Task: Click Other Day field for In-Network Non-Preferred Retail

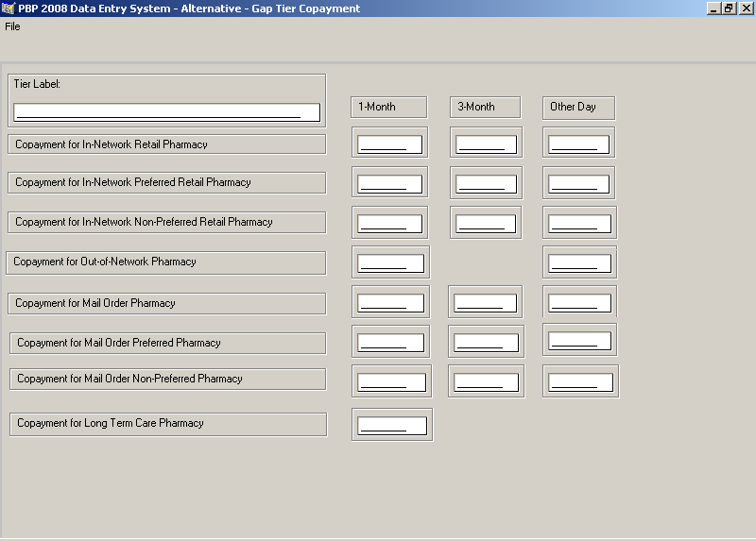Action: point(578,224)
